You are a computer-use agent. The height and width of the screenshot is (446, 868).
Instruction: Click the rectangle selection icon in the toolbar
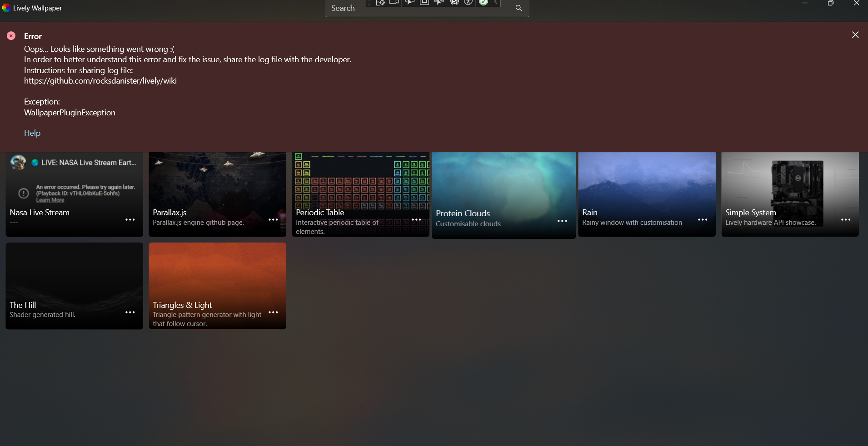click(424, 3)
